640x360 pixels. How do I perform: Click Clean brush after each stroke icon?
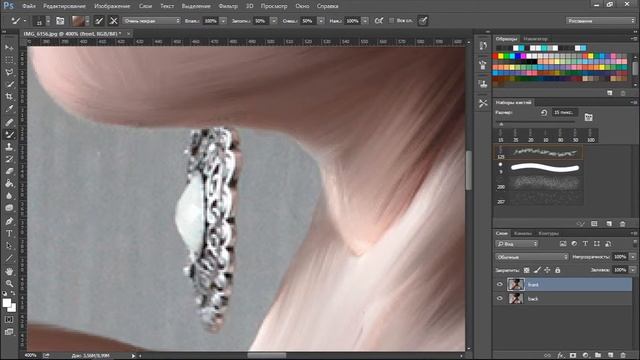click(x=113, y=21)
